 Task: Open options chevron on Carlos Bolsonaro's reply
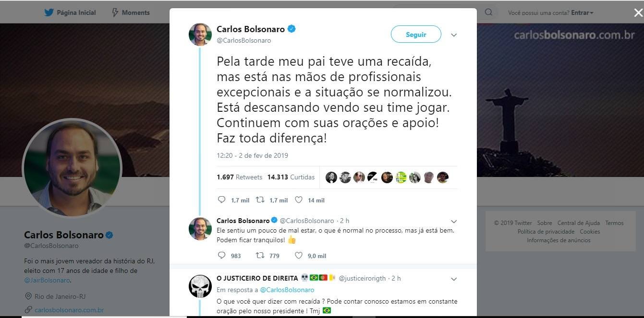(x=454, y=222)
